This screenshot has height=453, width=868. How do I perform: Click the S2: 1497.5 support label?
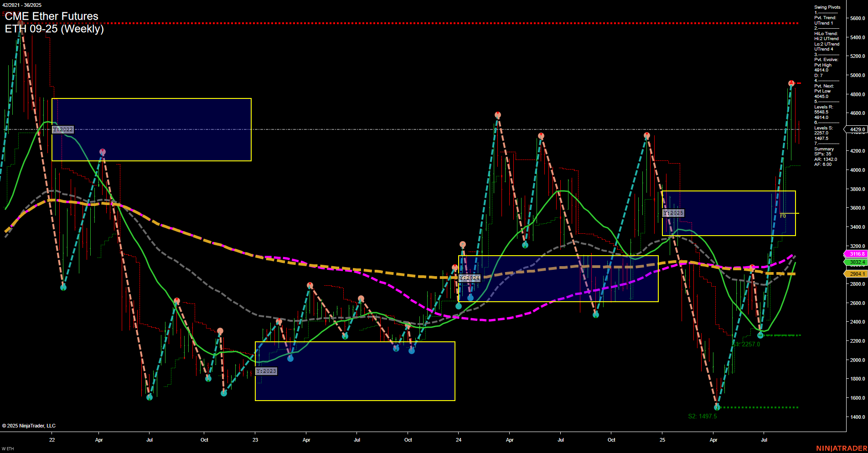pyautogui.click(x=703, y=416)
